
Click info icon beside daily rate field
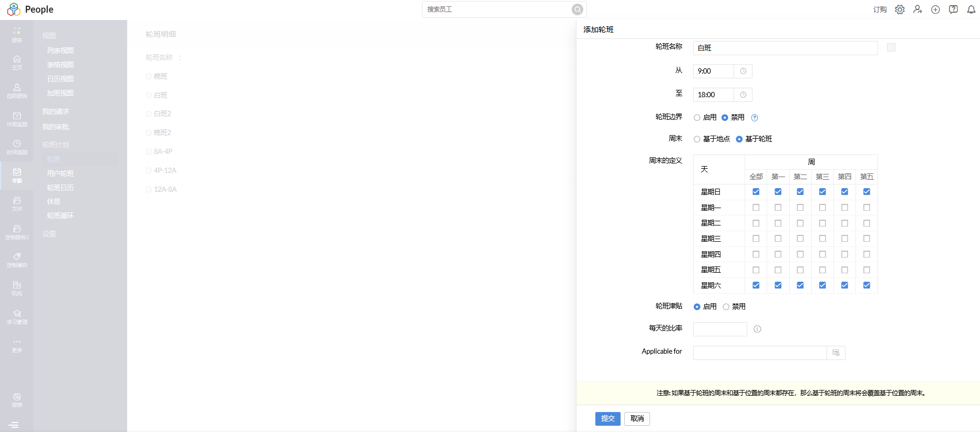pos(757,329)
